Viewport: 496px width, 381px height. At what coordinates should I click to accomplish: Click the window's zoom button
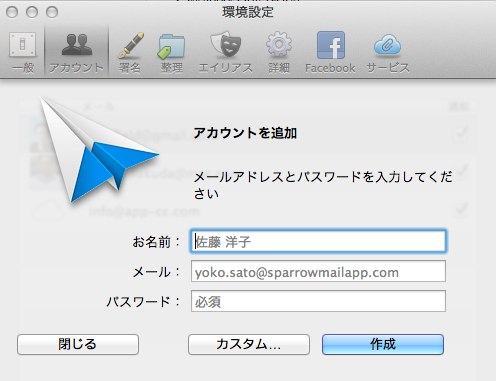pos(52,12)
